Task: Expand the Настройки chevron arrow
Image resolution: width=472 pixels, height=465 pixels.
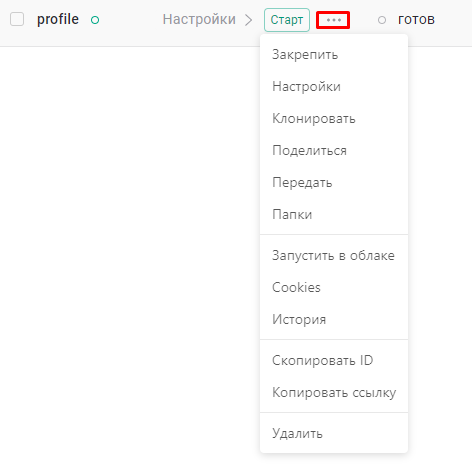Action: (248, 20)
